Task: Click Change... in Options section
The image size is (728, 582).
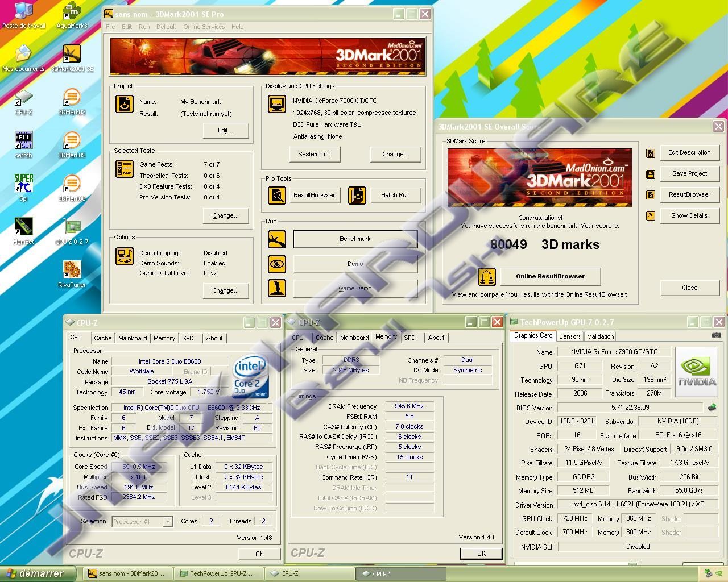Action: click(x=226, y=290)
